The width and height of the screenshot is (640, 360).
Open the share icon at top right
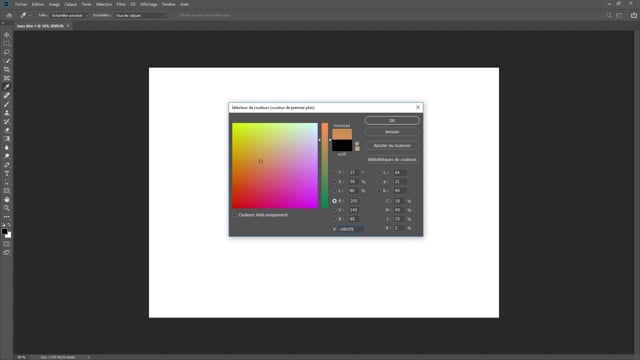click(633, 16)
